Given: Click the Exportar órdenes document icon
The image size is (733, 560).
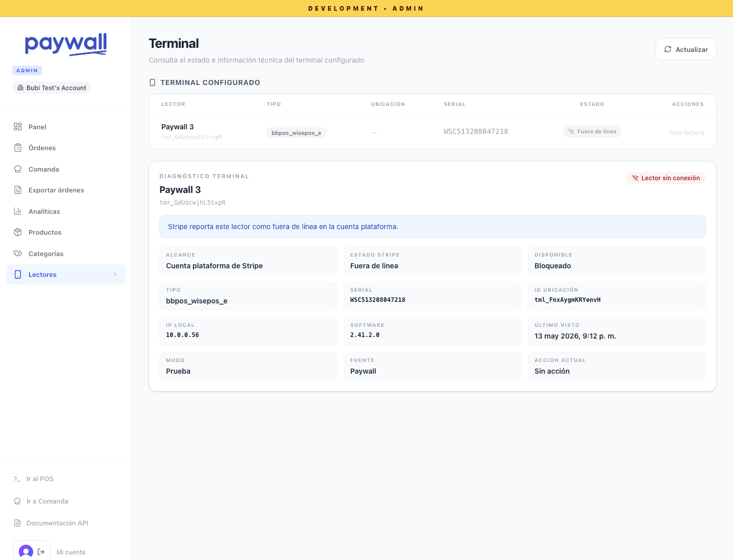Looking at the screenshot, I should (x=18, y=190).
